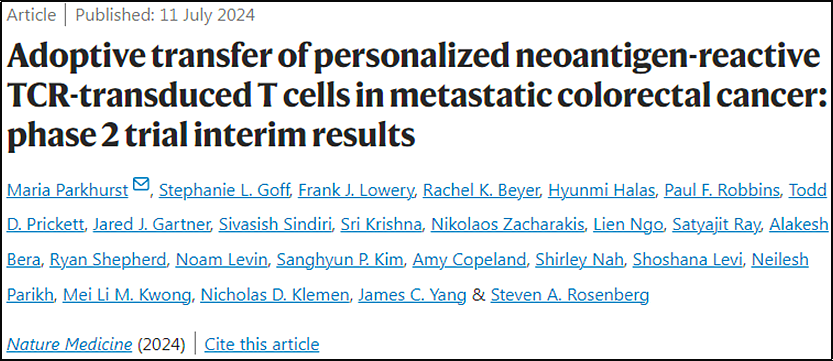
Task: Open Stephanie L. Goff author link
Action: pyautogui.click(x=224, y=190)
